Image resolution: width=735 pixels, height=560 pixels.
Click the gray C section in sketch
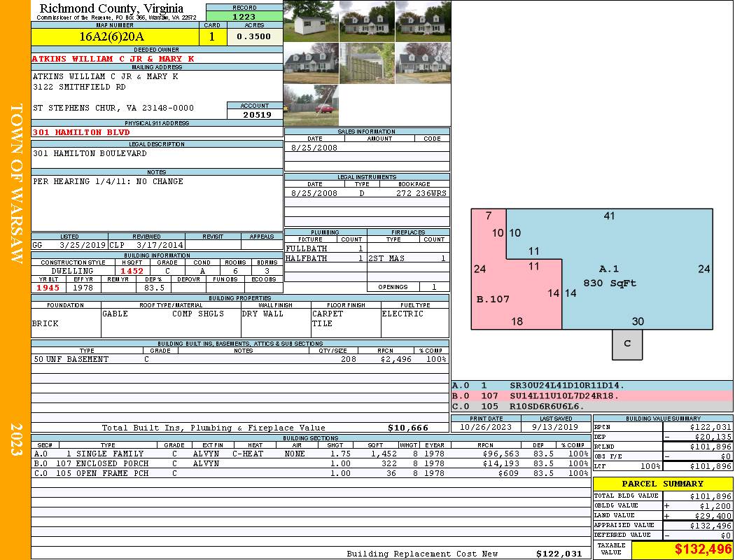click(x=627, y=344)
